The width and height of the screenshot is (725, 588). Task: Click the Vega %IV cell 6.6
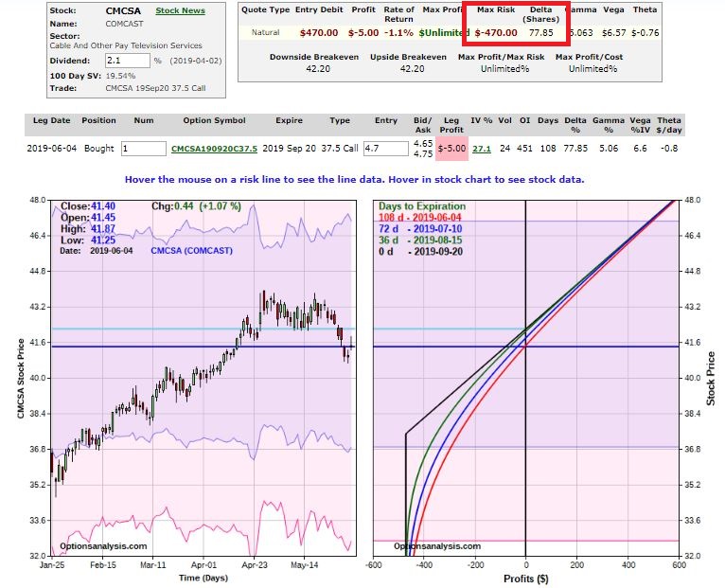[x=640, y=149]
